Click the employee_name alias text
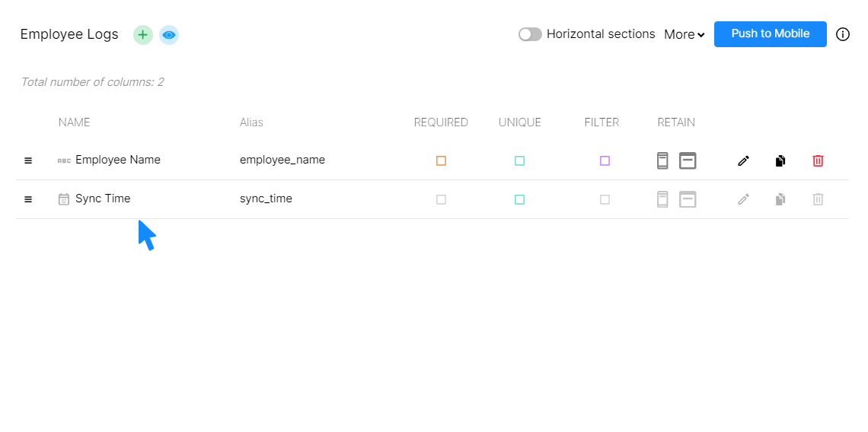Screen dimensions: 868x432 pyautogui.click(x=282, y=160)
